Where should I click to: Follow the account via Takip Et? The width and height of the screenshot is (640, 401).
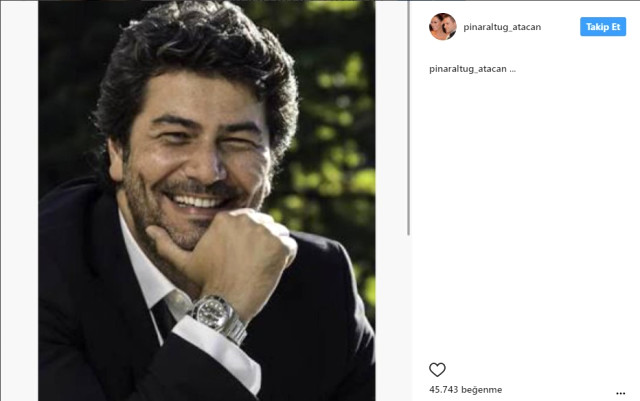tap(603, 27)
